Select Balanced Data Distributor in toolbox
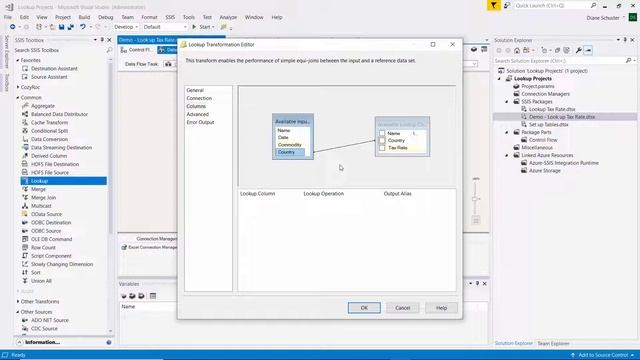 tap(59, 114)
